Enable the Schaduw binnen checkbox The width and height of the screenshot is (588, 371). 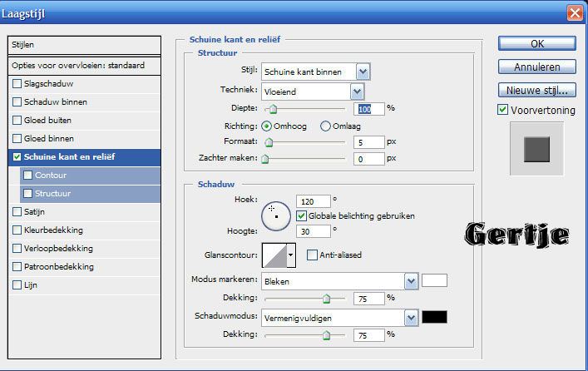[x=17, y=102]
